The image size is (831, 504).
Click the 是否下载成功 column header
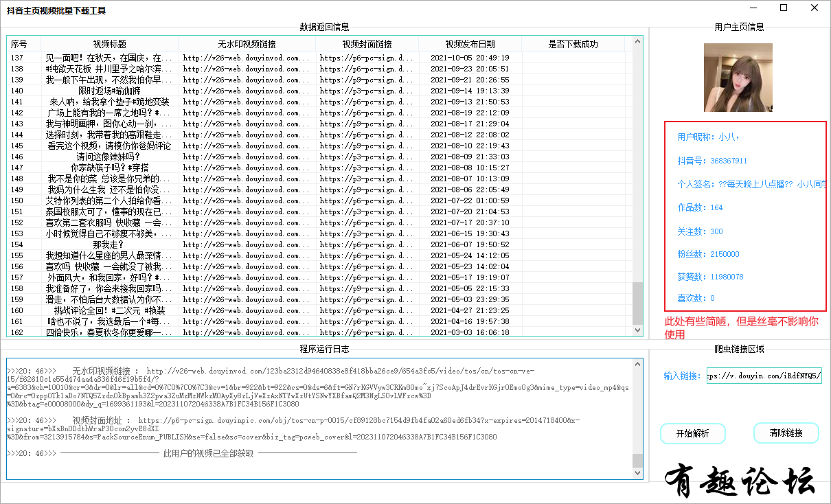(573, 44)
